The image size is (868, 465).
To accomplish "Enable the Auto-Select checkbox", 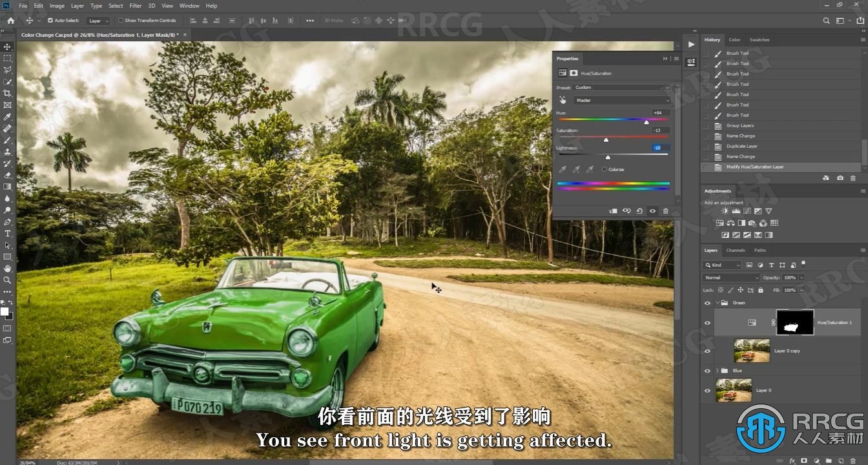I will pyautogui.click(x=50, y=20).
